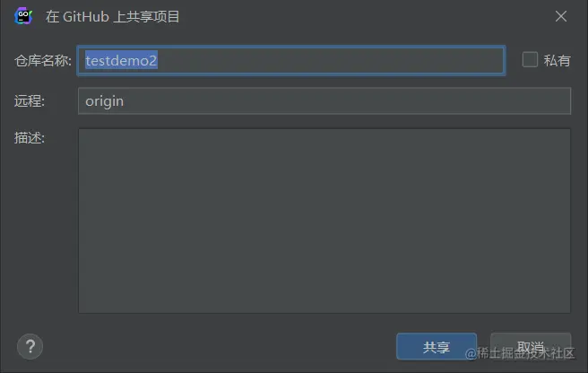Click the 共享 share button

437,346
